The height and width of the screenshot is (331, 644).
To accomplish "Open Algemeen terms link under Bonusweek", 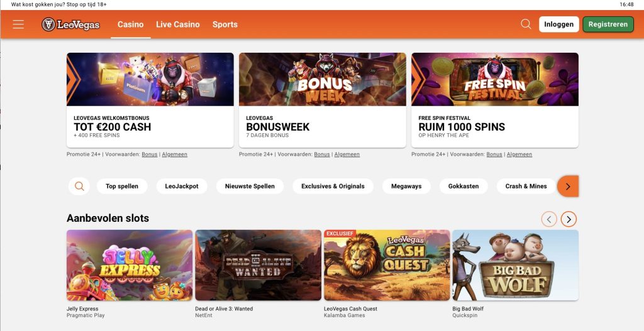I will point(347,155).
